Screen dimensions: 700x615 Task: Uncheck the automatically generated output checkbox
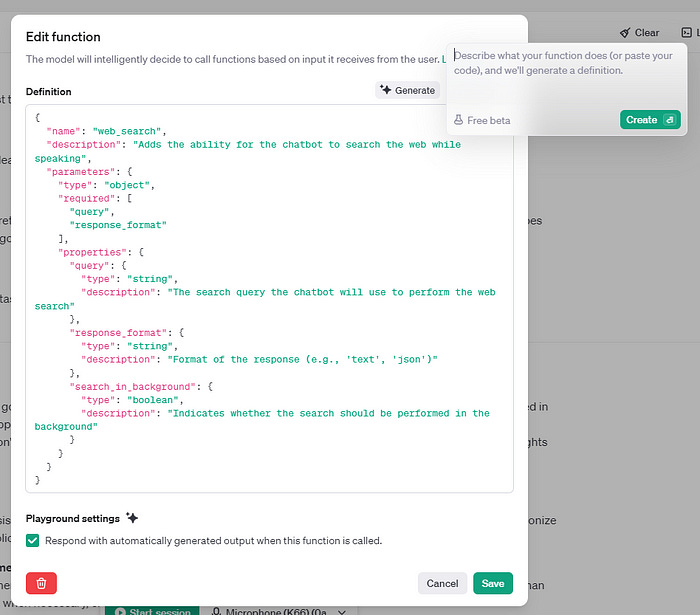coord(33,540)
